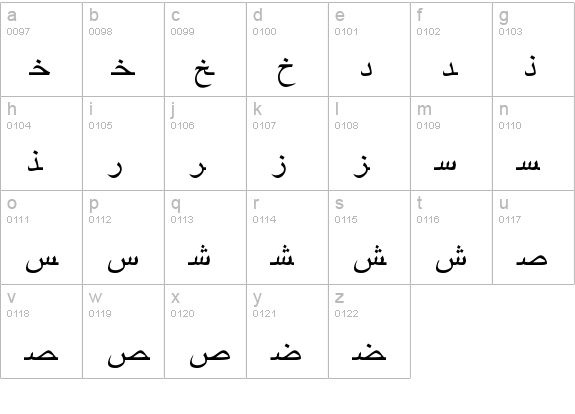Click the glyph cell labeled m 0109

(x=451, y=143)
